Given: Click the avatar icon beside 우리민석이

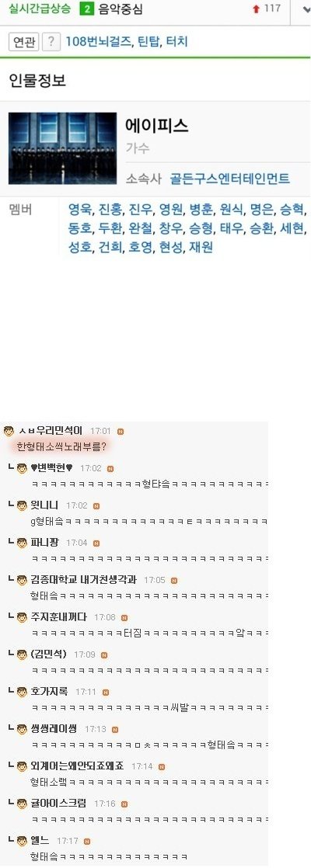Looking at the screenshot, I should (x=9, y=431).
